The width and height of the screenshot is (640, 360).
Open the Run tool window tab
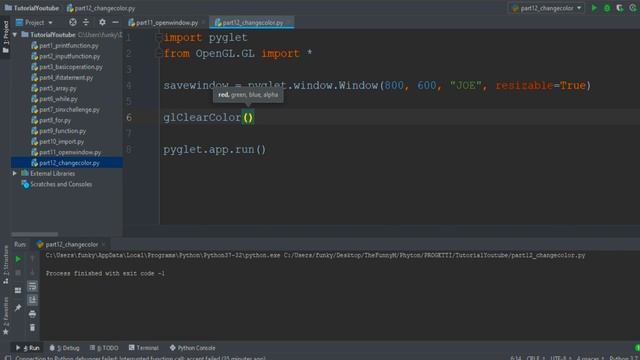(x=28, y=348)
